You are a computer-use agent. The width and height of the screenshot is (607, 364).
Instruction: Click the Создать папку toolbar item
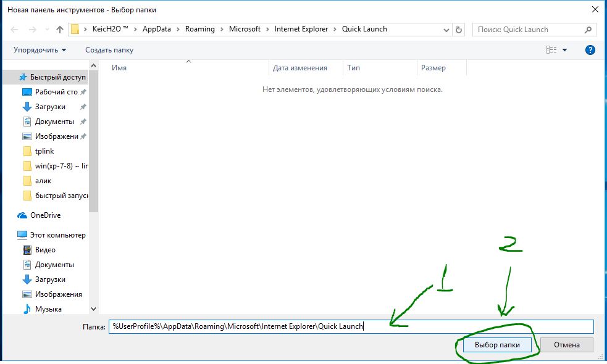tap(109, 50)
